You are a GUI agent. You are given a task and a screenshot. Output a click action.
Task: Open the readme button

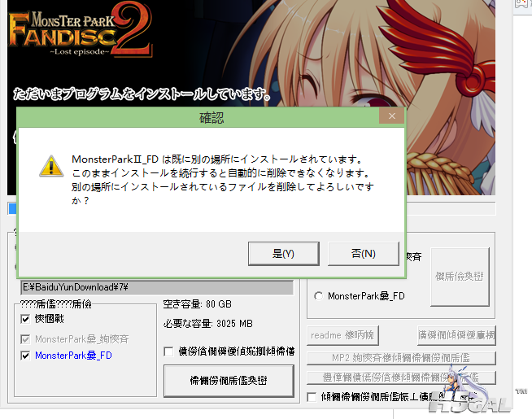[342, 335]
